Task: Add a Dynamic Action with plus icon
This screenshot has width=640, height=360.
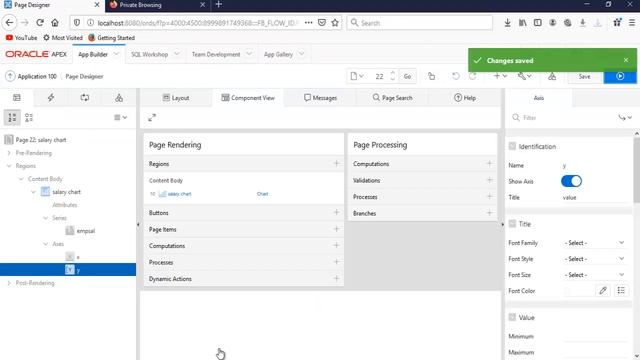Action: (336, 278)
